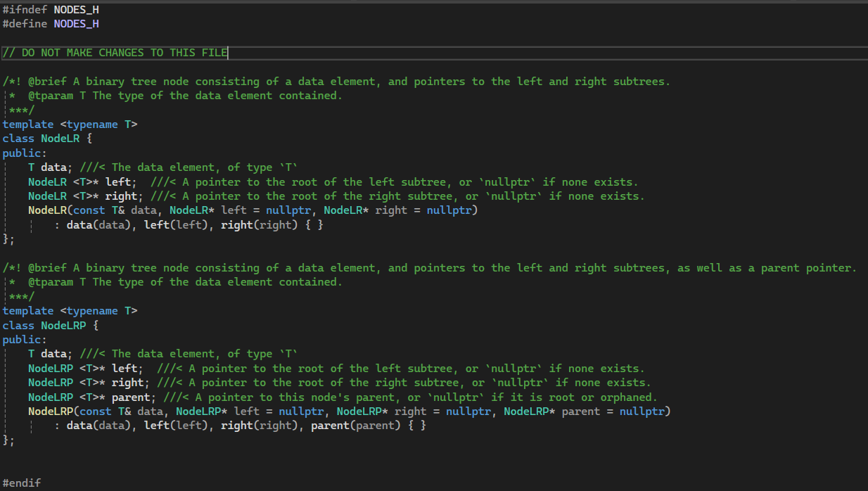Click the class name NodeLRP
Image resolution: width=868 pixels, height=491 pixels.
pyautogui.click(x=63, y=325)
